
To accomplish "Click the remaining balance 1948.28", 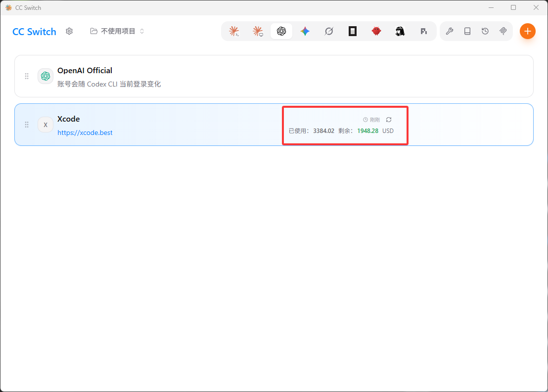I will pyautogui.click(x=367, y=131).
